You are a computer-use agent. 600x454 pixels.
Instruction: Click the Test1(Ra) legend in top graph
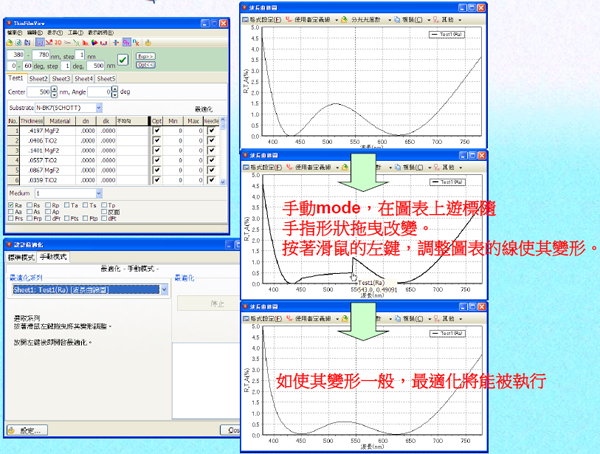pyautogui.click(x=447, y=34)
